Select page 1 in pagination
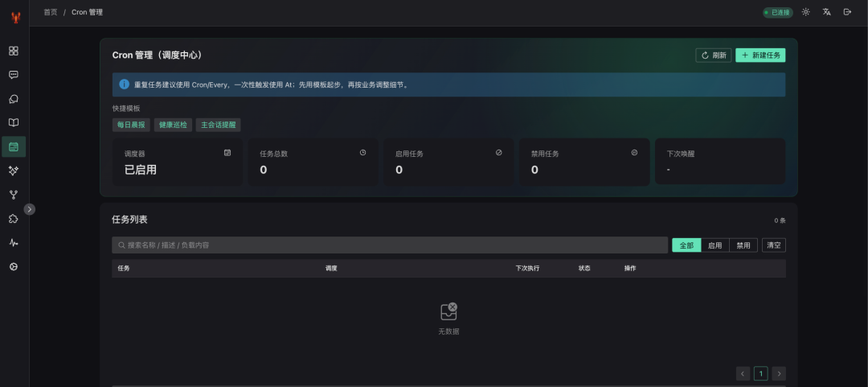 761,373
